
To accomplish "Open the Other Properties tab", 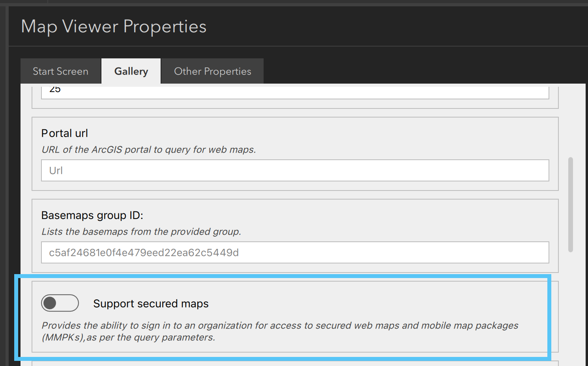I will pyautogui.click(x=212, y=71).
